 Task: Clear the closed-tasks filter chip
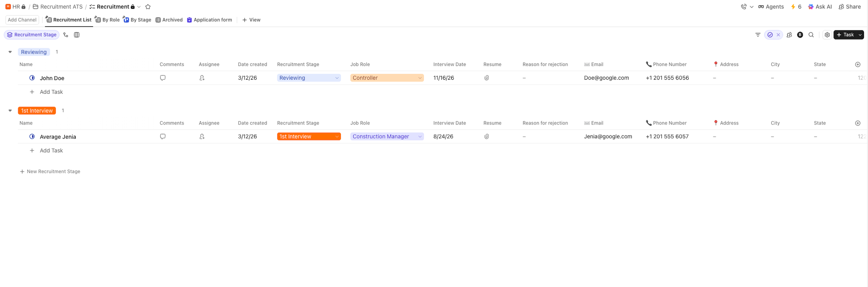pyautogui.click(x=778, y=35)
